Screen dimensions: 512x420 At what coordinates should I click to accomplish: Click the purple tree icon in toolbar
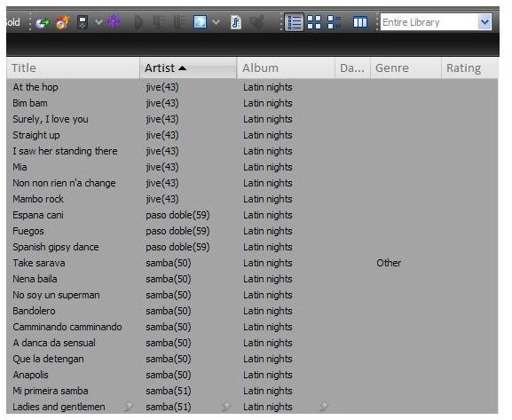tap(114, 22)
